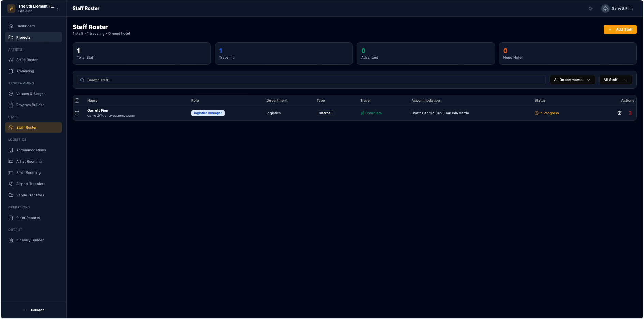
Task: Click the Venues & Stages pin icon
Action: tap(11, 94)
